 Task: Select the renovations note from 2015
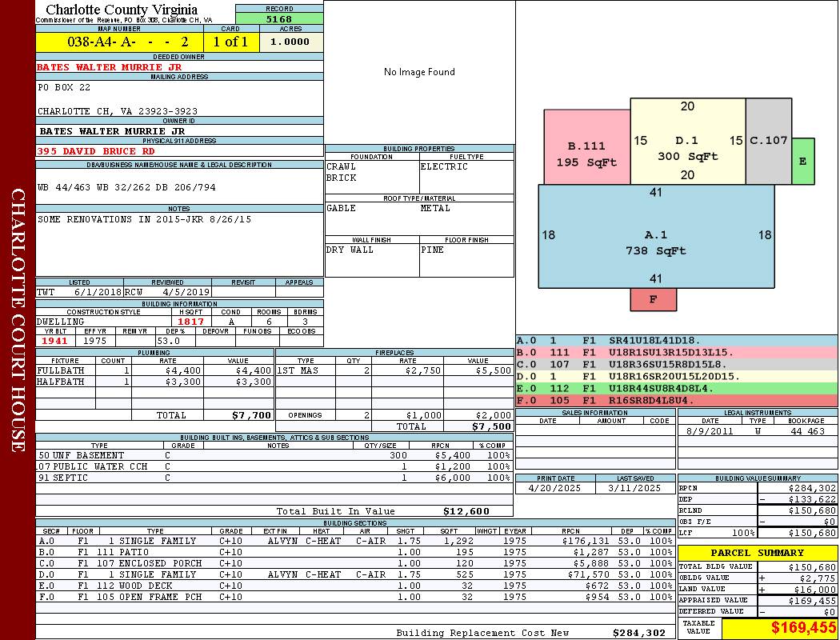[144, 219]
